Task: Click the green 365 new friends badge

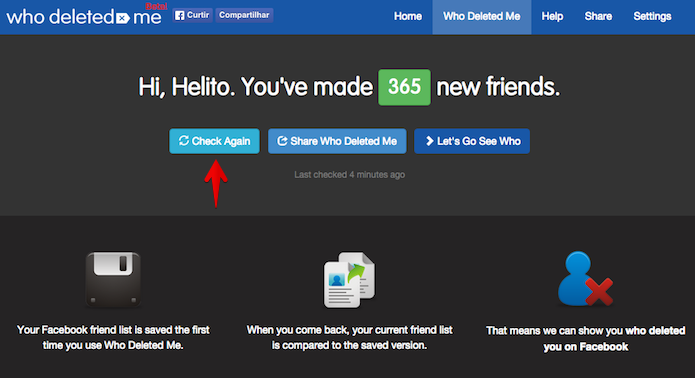Action: pos(404,87)
